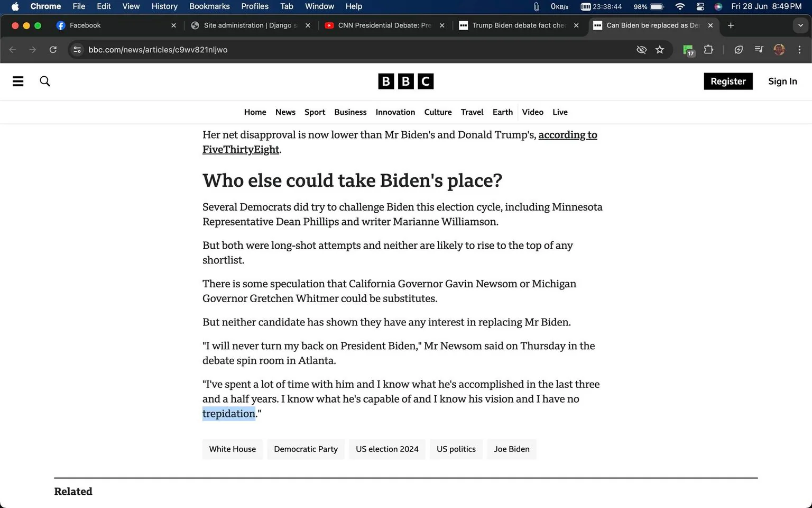Screen dimensions: 812x508
Task: Click the US election 2024 tag
Action: point(387,449)
